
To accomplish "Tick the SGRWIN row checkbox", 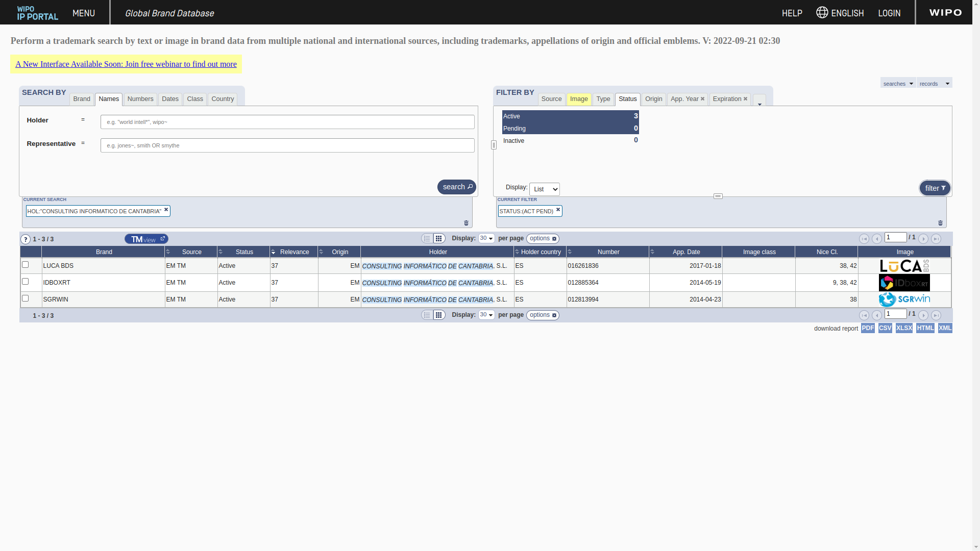I will click(x=25, y=298).
